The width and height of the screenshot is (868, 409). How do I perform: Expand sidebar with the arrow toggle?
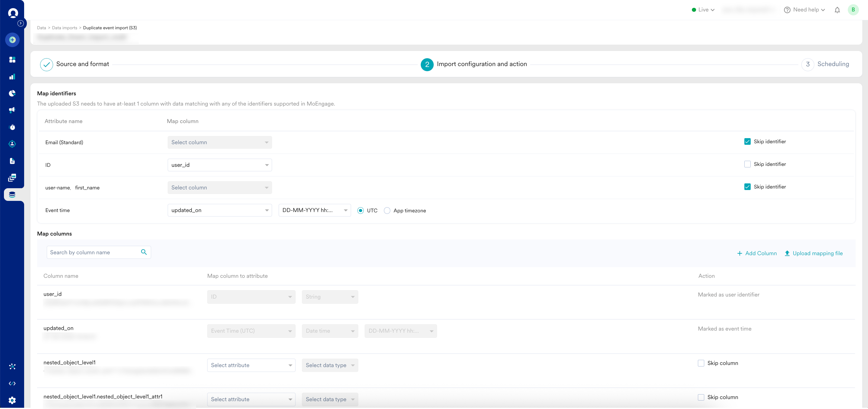(x=21, y=23)
